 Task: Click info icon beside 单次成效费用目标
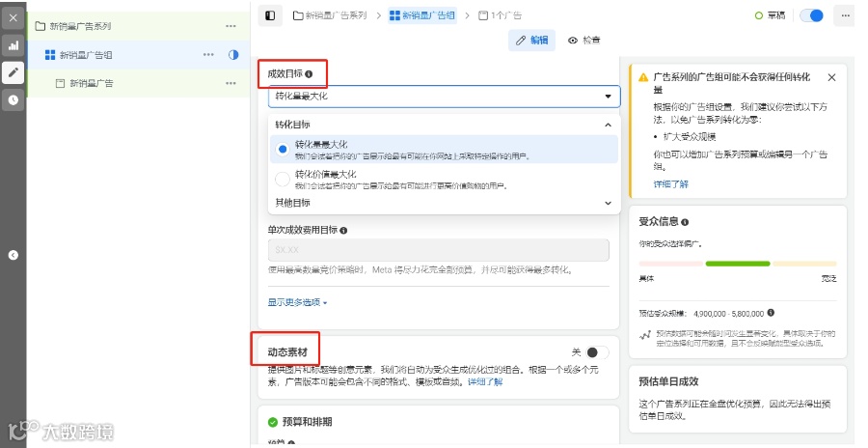pyautogui.click(x=343, y=230)
